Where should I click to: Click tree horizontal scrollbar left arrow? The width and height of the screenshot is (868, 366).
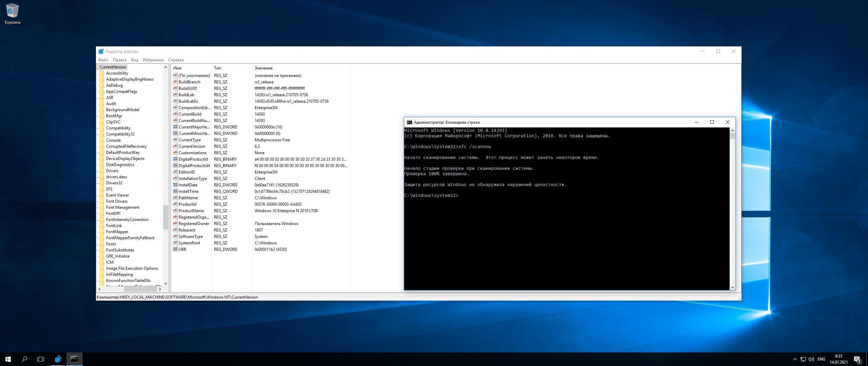point(99,289)
